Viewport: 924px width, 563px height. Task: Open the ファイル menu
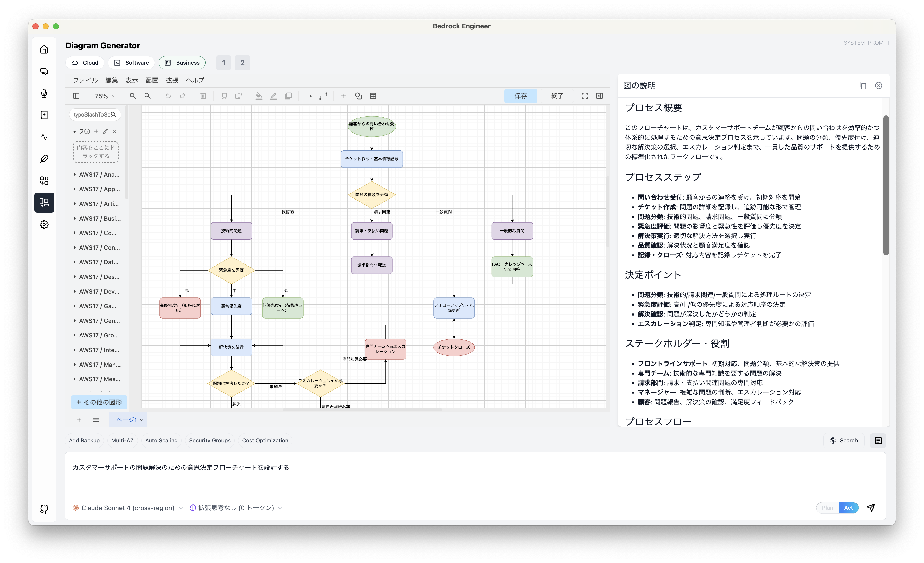point(85,80)
